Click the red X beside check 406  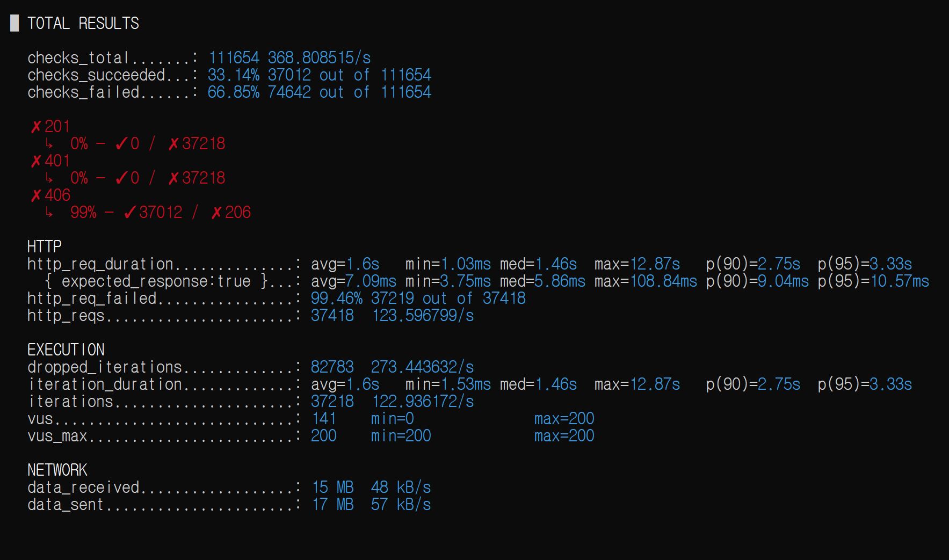pyautogui.click(x=36, y=196)
